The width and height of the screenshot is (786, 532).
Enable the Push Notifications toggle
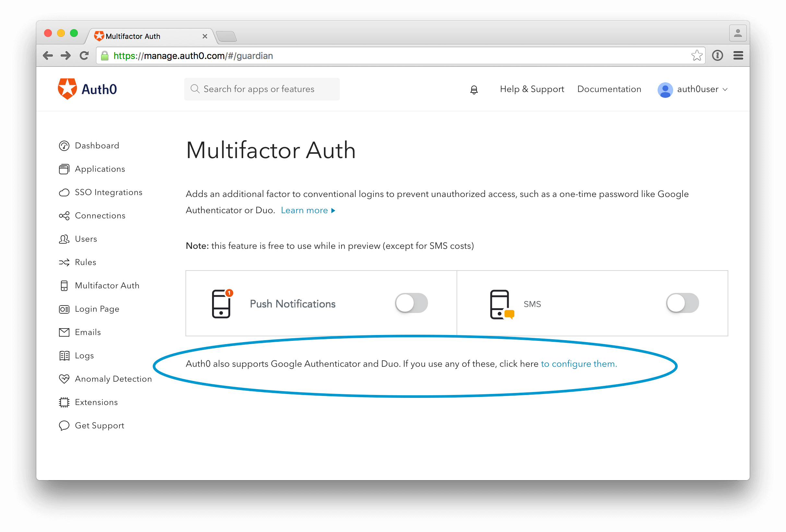[x=412, y=303]
